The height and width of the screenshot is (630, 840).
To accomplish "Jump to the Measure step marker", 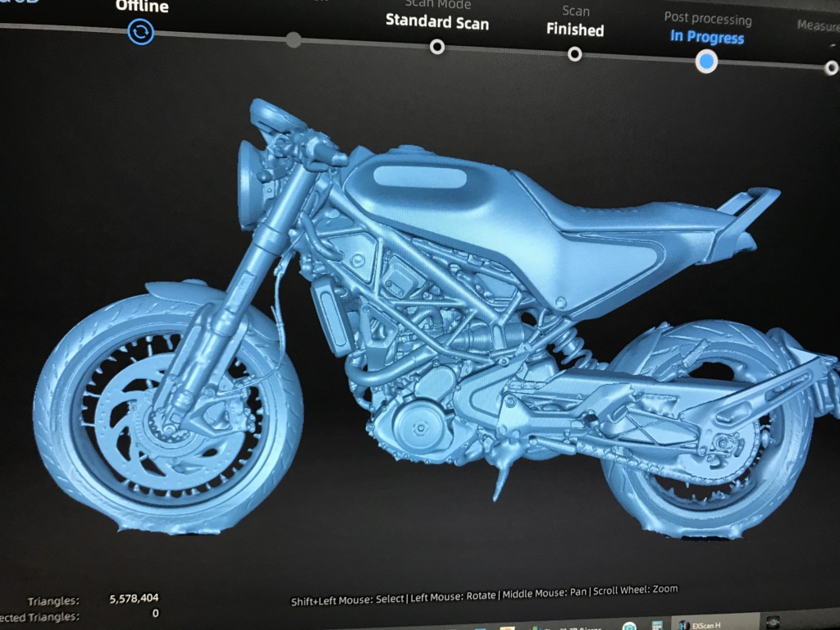I will click(x=832, y=68).
